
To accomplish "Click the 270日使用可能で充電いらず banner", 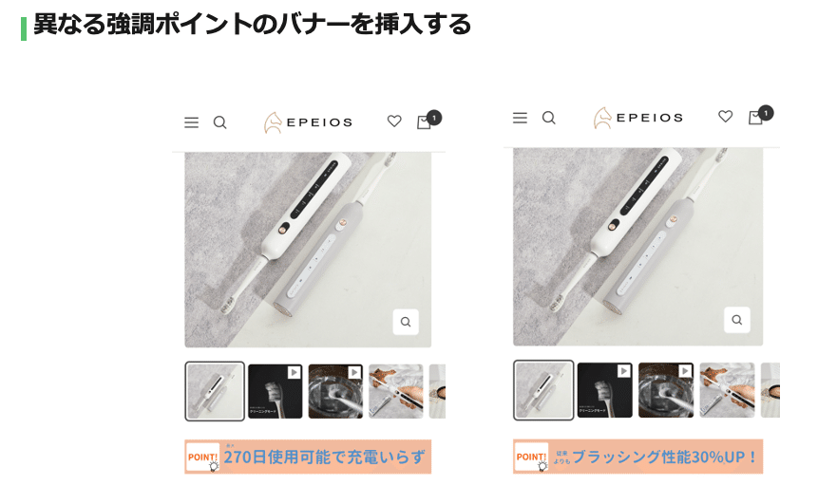I will coord(308,457).
